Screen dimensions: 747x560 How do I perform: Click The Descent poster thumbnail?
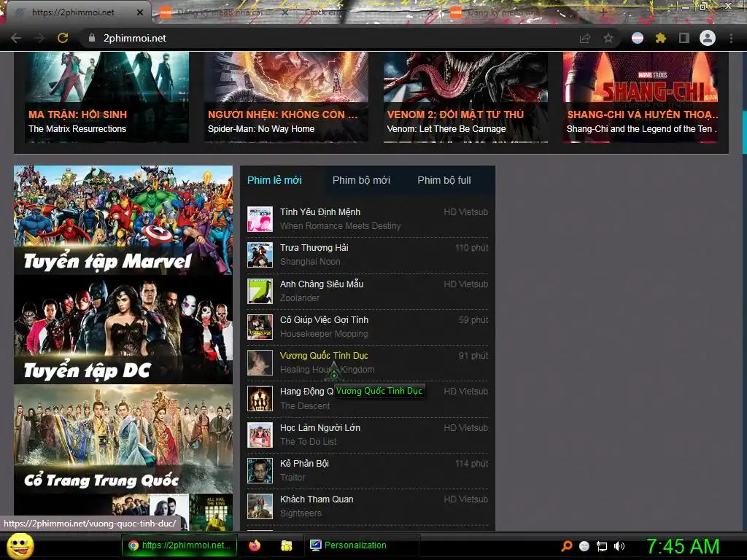260,399
